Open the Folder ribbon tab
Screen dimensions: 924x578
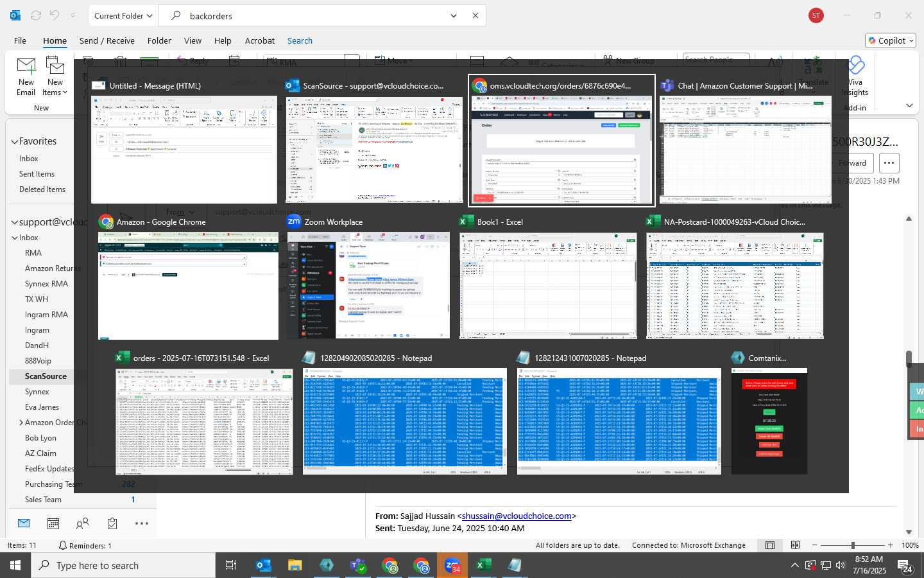[x=159, y=40]
